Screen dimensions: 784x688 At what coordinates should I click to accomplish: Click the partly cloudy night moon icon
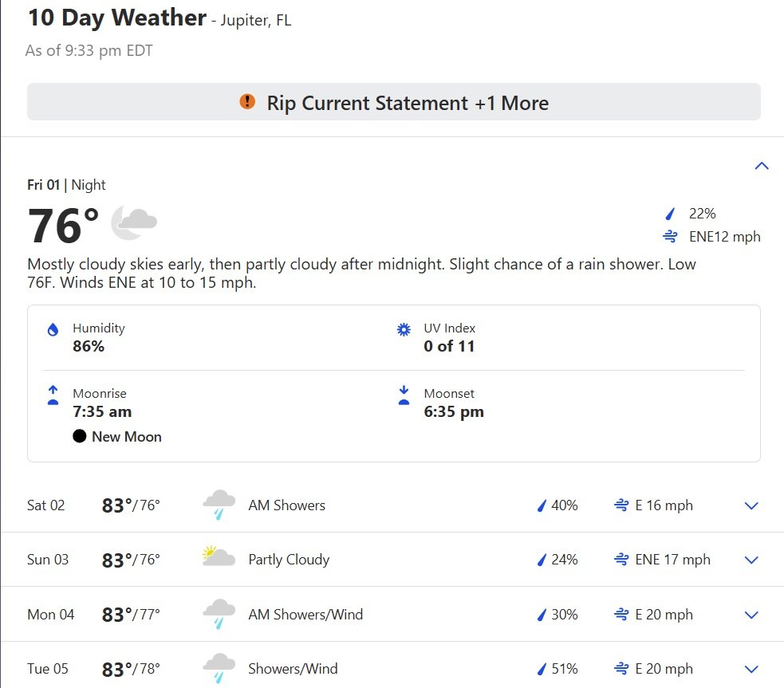pos(133,223)
